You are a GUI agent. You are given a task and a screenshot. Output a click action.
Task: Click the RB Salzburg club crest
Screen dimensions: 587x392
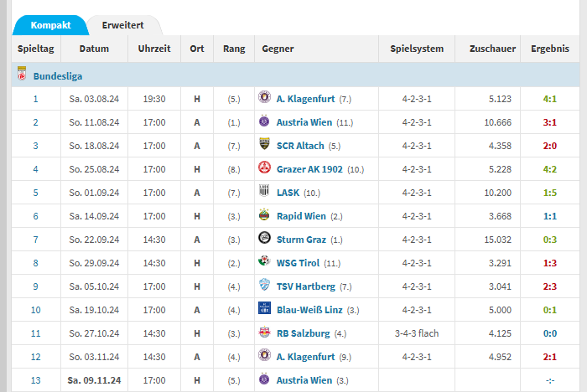264,333
